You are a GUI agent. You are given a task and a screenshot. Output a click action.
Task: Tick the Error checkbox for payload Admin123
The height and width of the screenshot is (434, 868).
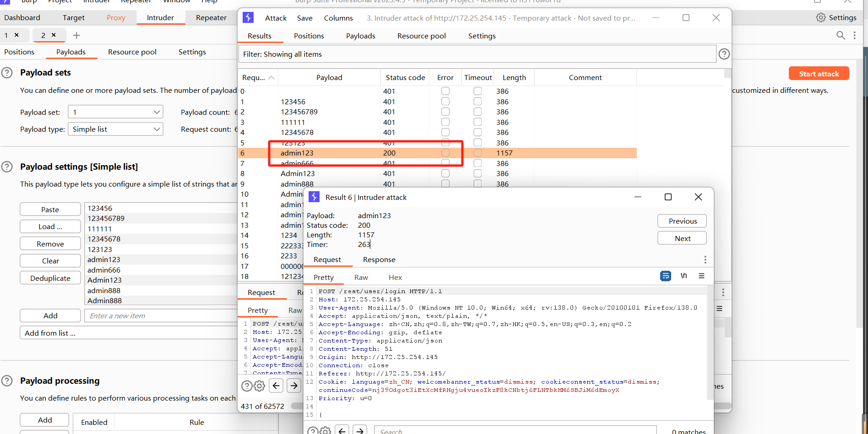[445, 173]
